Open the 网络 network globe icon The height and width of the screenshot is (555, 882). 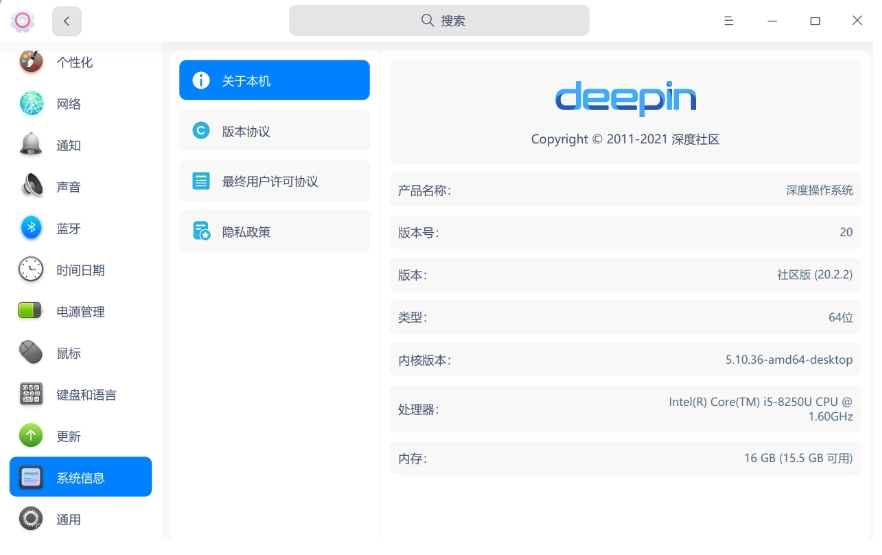click(x=31, y=103)
